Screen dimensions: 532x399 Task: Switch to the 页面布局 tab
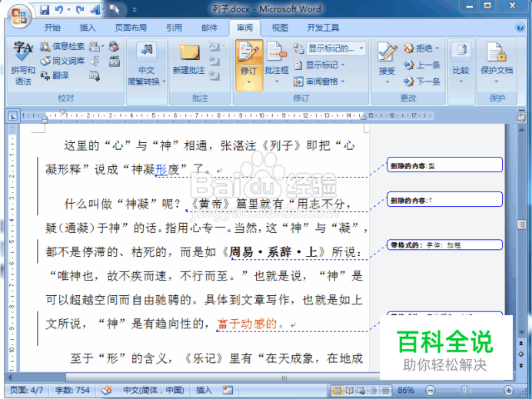pos(131,28)
